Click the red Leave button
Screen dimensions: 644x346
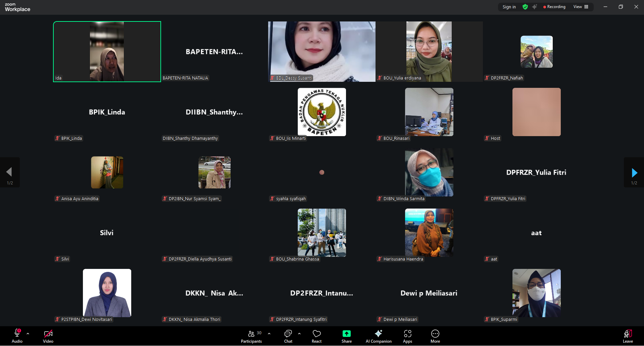tap(627, 336)
